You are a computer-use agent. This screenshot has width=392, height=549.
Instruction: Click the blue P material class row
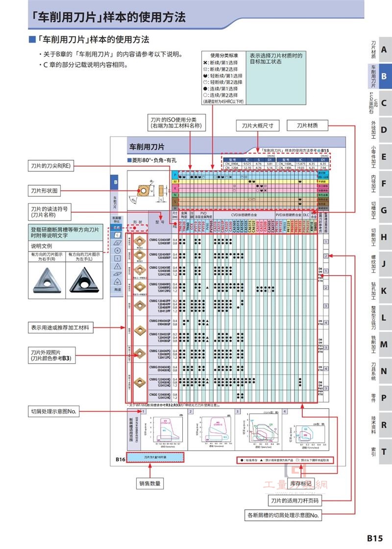250,174
